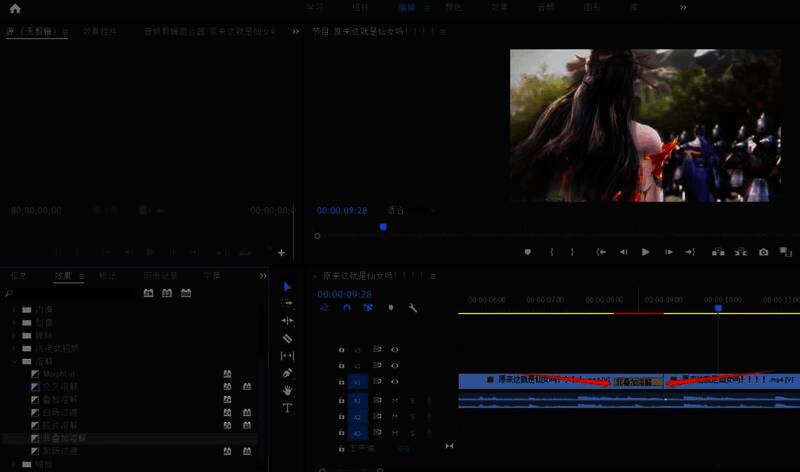The image size is (800, 472).
Task: Select the Type tool
Action: point(288,408)
